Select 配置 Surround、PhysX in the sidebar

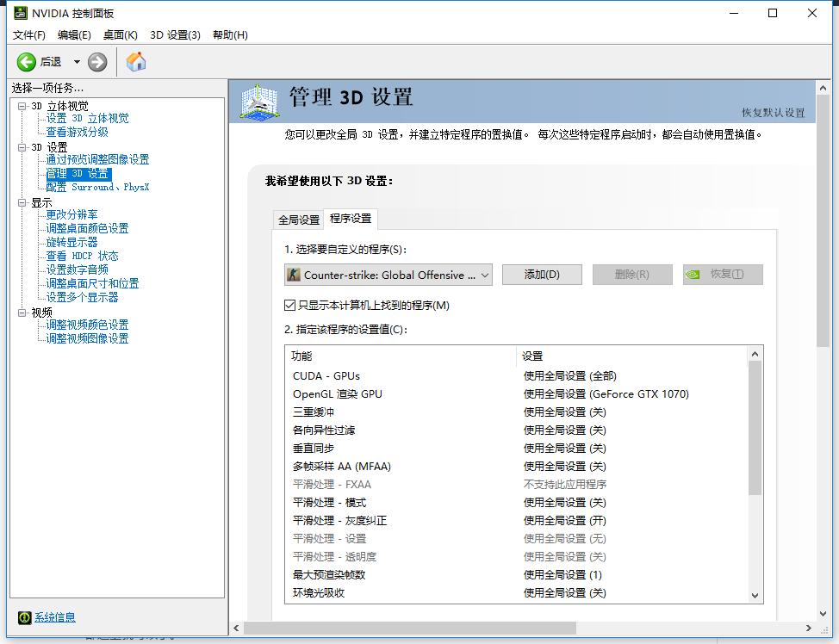point(95,186)
